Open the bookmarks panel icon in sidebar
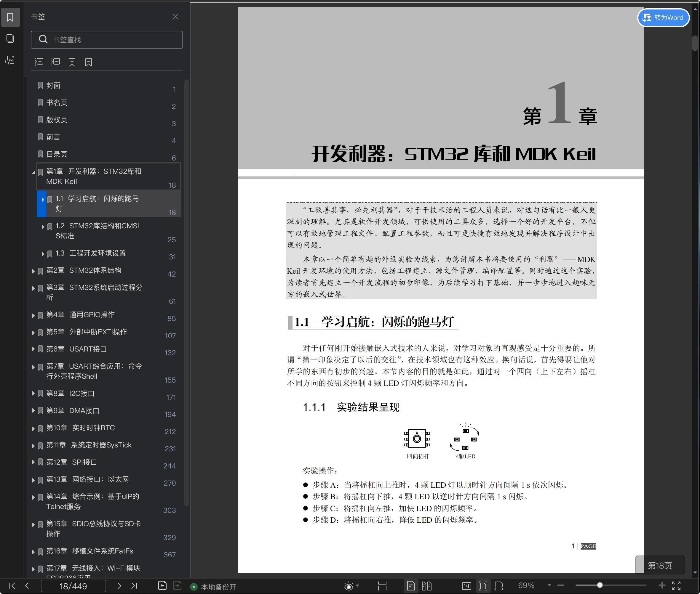The width and height of the screenshot is (700, 594). click(10, 17)
